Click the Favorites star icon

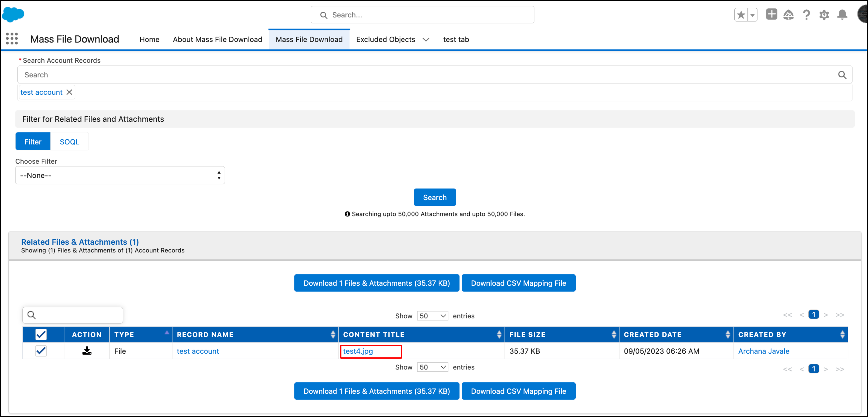741,15
